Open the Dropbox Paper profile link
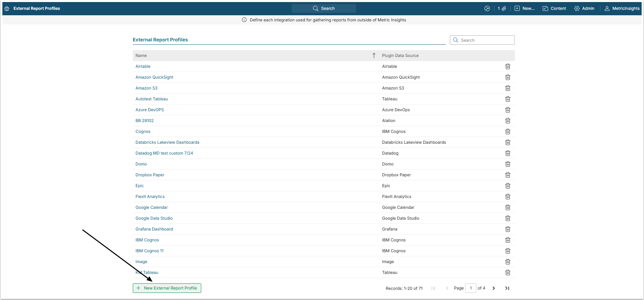 click(150, 175)
